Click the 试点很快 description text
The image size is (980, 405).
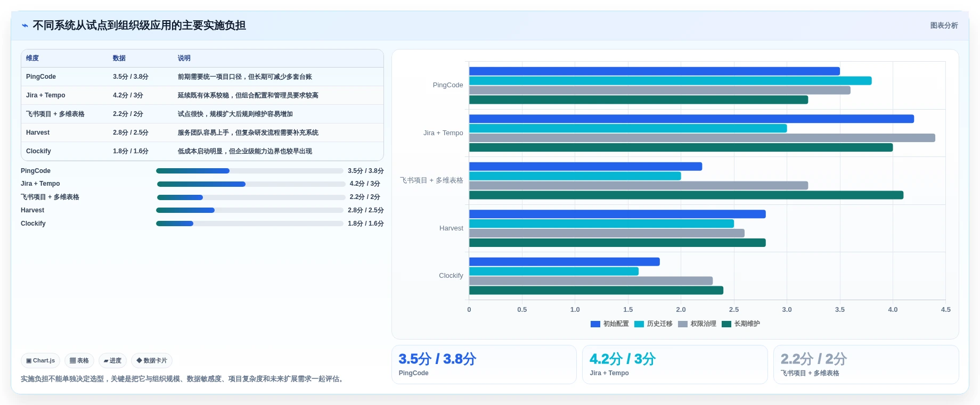point(235,114)
